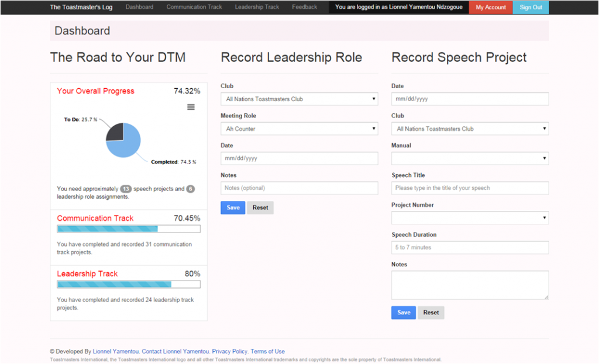Expand the Leadership Role Club dropdown

299,99
